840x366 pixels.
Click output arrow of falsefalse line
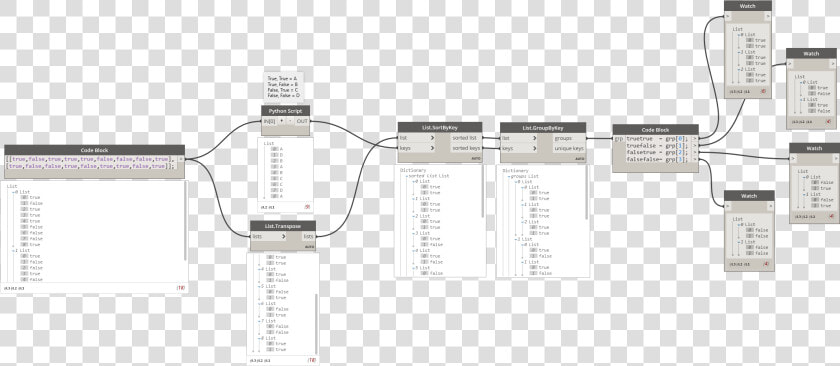tap(695, 160)
